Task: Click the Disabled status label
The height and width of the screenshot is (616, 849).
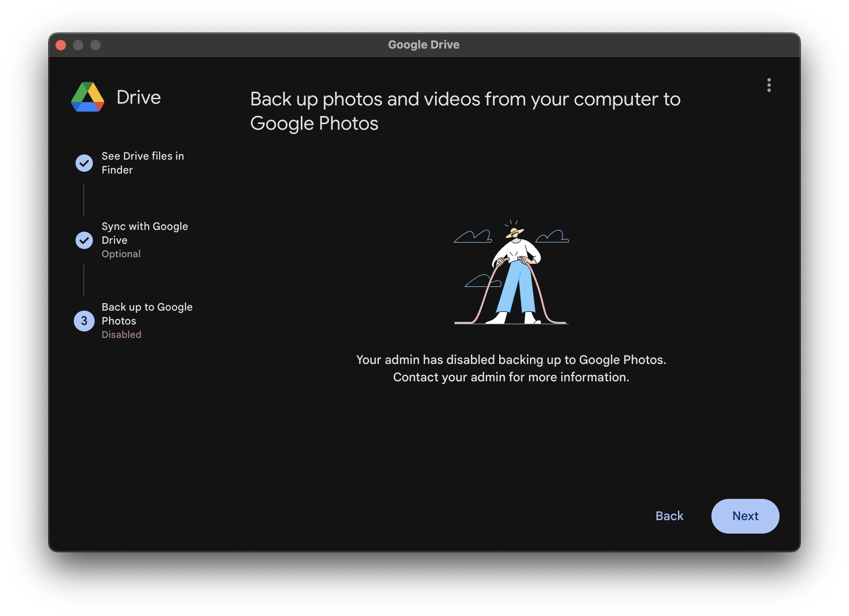Action: [122, 334]
